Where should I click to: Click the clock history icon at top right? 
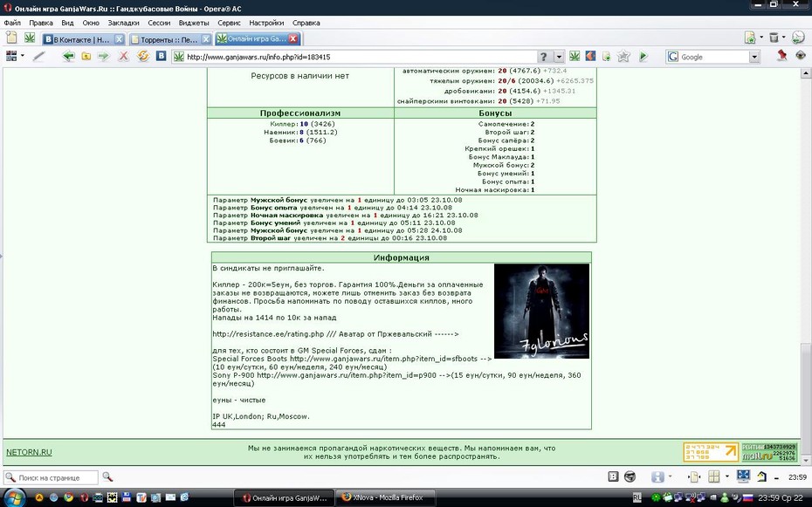[x=799, y=37]
